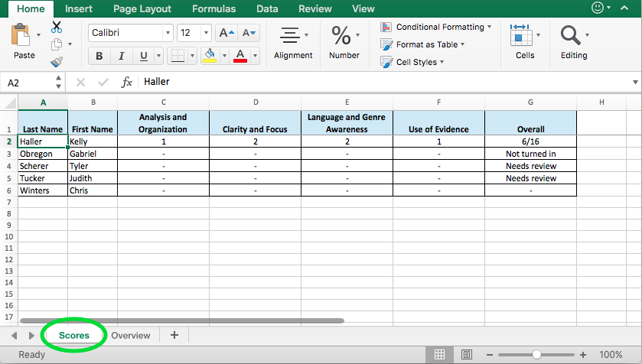This screenshot has width=642, height=364.
Task: Open the View ribbon tab
Action: coord(363,8)
